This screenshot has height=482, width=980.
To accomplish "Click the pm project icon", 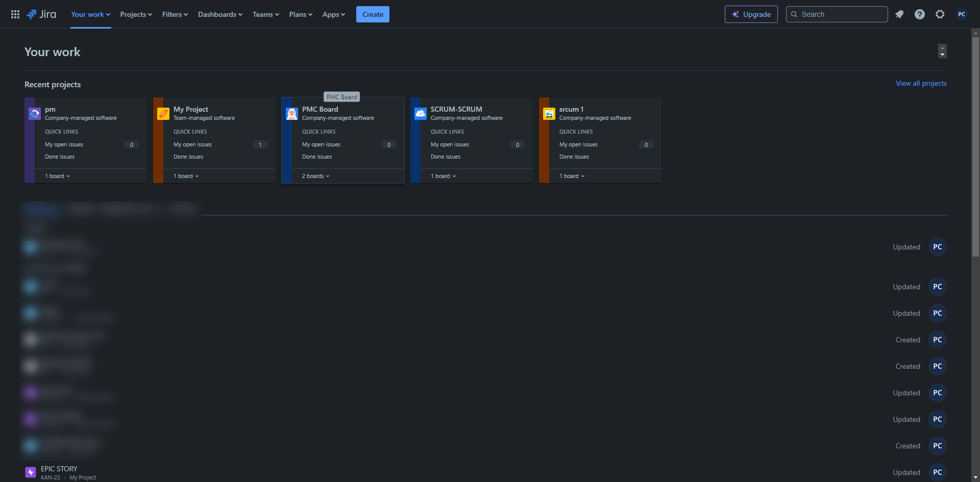I will click(x=35, y=114).
